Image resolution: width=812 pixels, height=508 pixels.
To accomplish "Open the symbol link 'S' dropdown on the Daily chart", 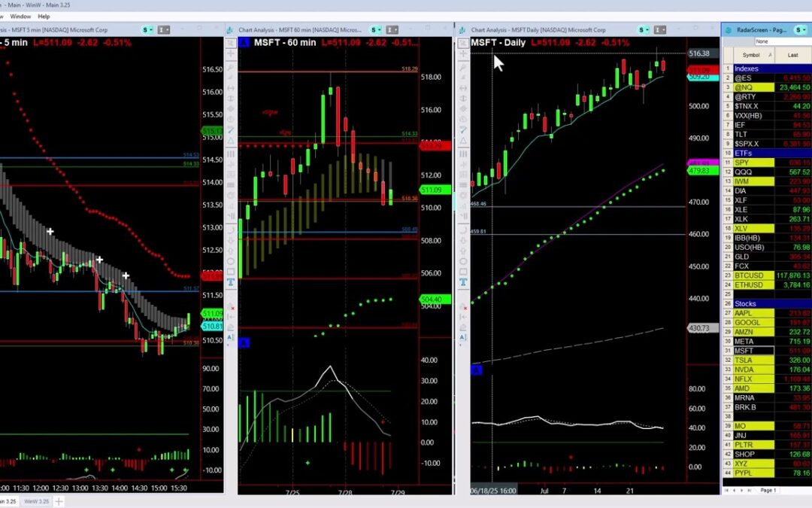I will [644, 29].
